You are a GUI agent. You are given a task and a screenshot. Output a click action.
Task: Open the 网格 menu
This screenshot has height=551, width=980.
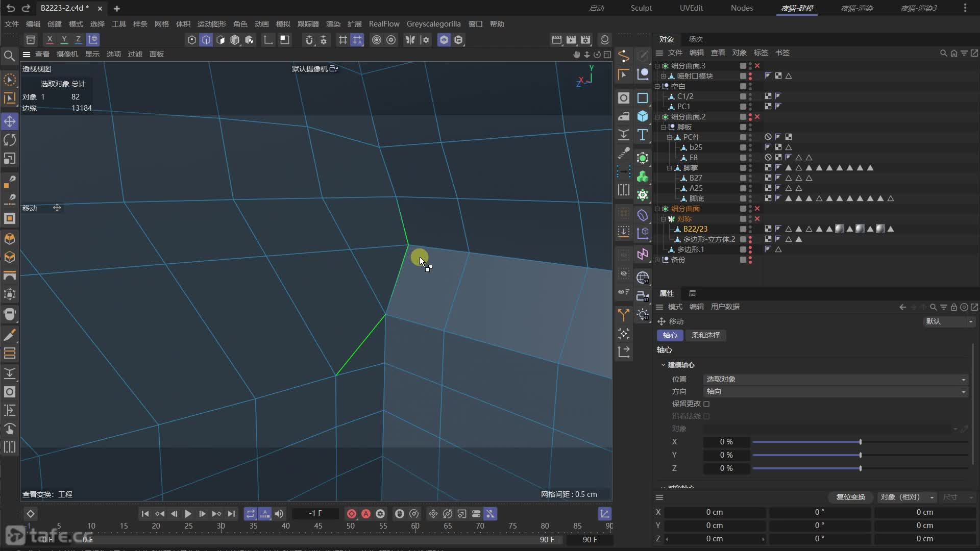coord(161,24)
